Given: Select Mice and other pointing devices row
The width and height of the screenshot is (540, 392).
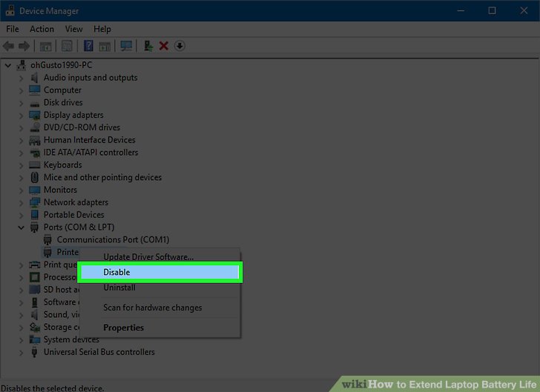Looking at the screenshot, I should point(102,177).
